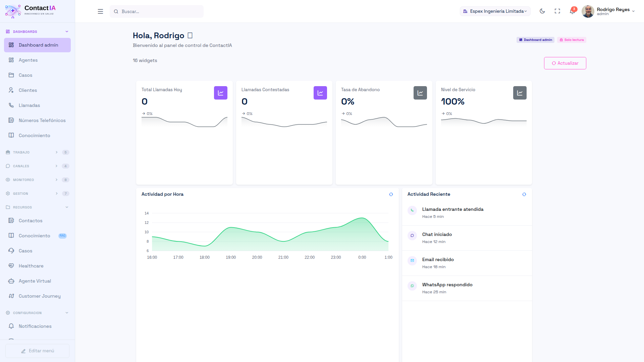
Task: Click the phone icon for Llamada entrante atendida
Action: point(412,210)
